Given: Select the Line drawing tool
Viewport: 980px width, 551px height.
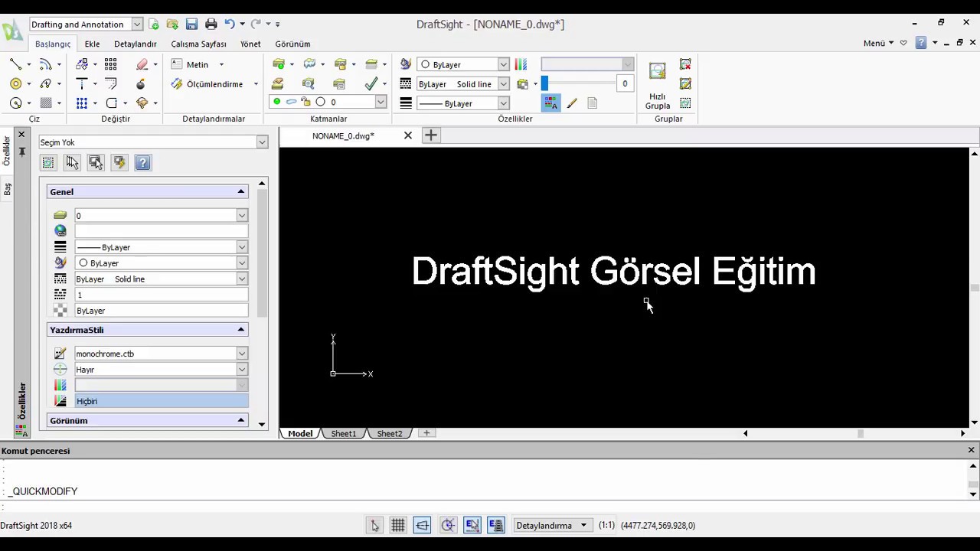Looking at the screenshot, I should point(15,64).
